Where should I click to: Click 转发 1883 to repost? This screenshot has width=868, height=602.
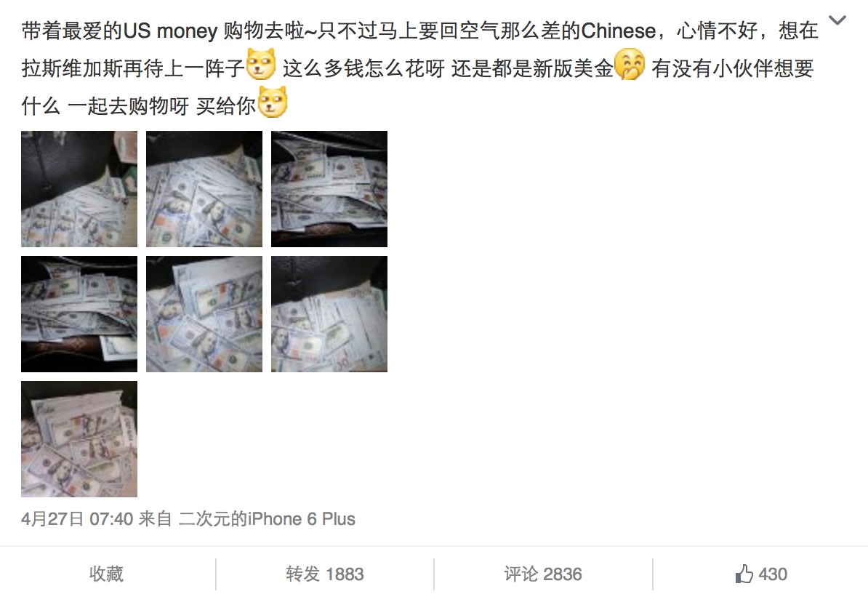point(325,574)
